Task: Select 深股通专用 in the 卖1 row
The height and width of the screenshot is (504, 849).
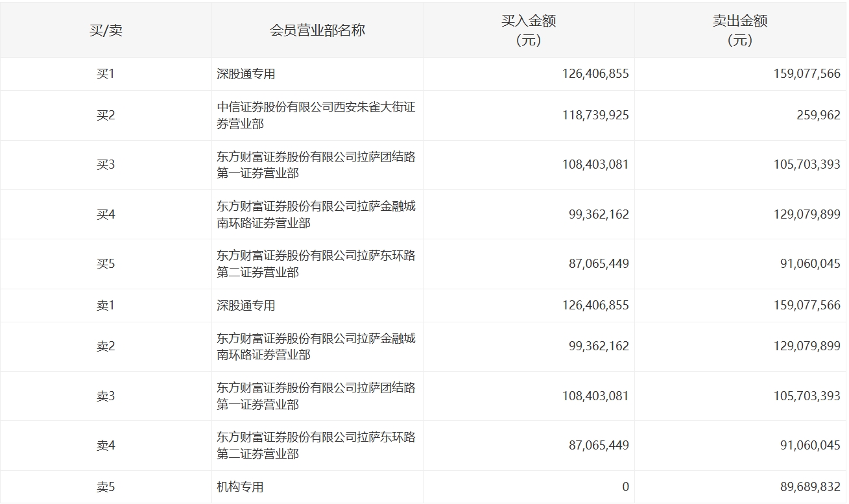Action: coord(246,306)
